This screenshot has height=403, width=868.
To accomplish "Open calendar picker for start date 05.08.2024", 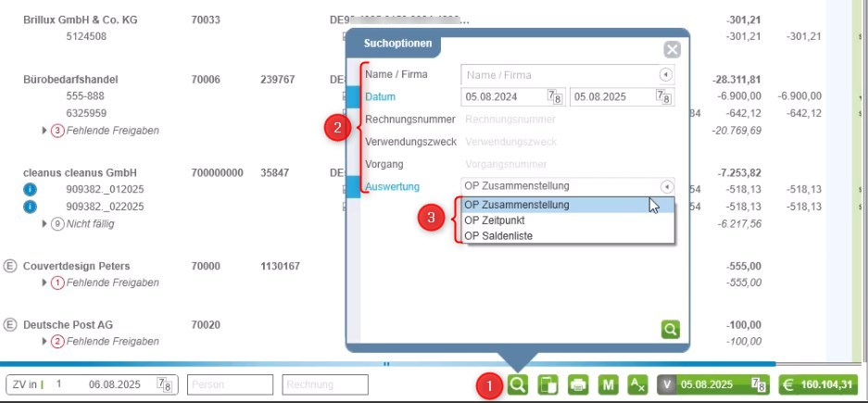I will [554, 96].
